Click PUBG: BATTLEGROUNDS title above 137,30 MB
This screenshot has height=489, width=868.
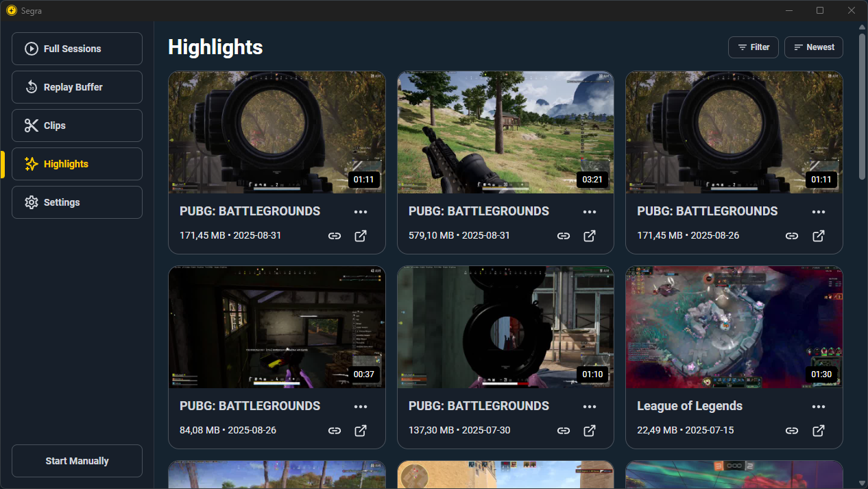coord(479,406)
